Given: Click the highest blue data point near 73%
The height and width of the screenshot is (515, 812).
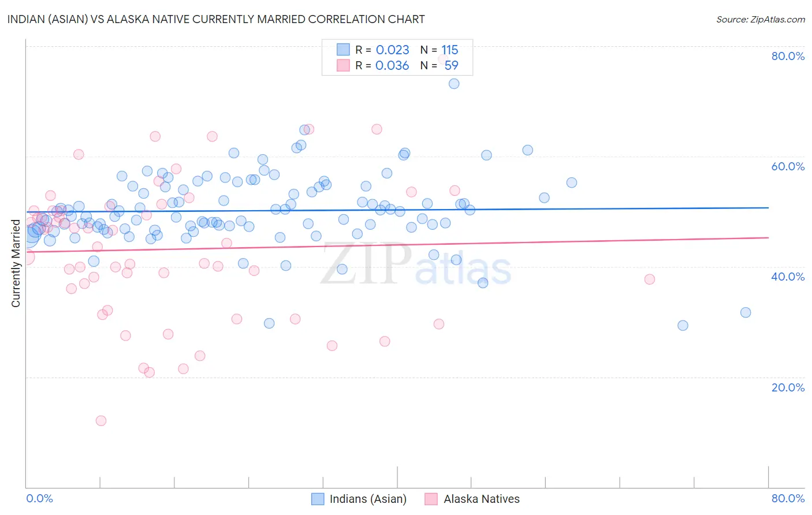Looking at the screenshot, I should 454,84.
